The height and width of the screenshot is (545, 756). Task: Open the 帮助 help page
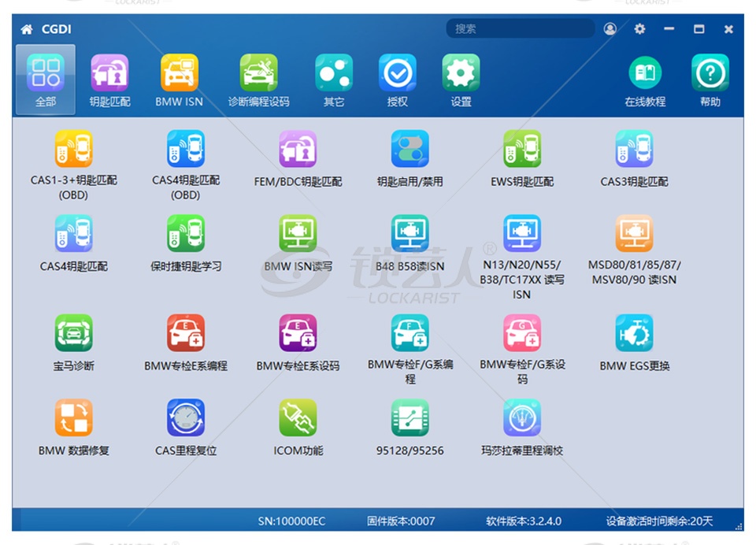pyautogui.click(x=710, y=80)
